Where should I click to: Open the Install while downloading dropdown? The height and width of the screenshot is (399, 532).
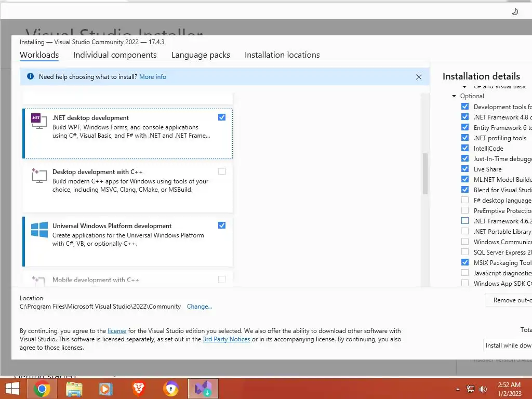[x=508, y=345]
